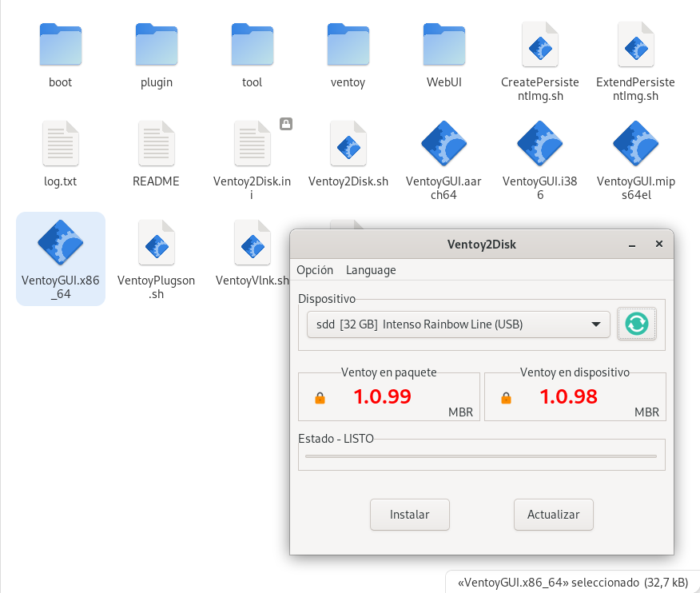700x593 pixels.
Task: Click MBR label under Ventoy en paquete
Action: [461, 412]
